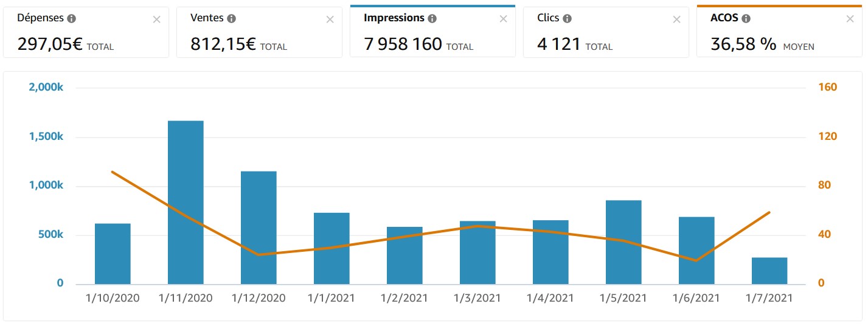Screen dimensions: 868x326
Task: Remove the Clics metric card
Action: pyautogui.click(x=676, y=19)
